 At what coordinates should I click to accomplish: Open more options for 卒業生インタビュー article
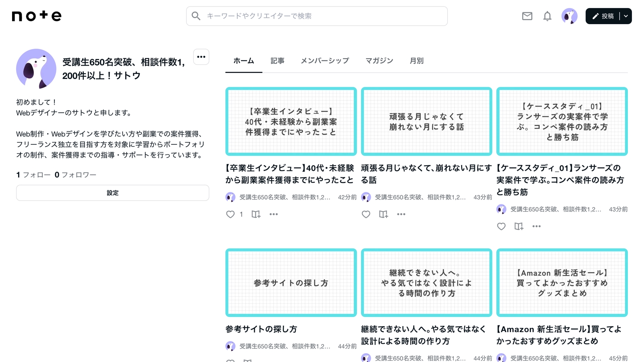pyautogui.click(x=274, y=214)
